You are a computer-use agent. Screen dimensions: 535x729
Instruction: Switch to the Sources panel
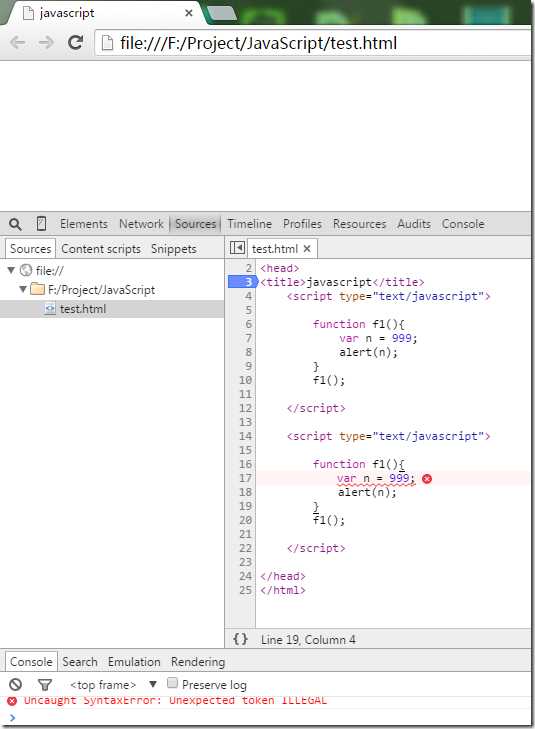196,224
